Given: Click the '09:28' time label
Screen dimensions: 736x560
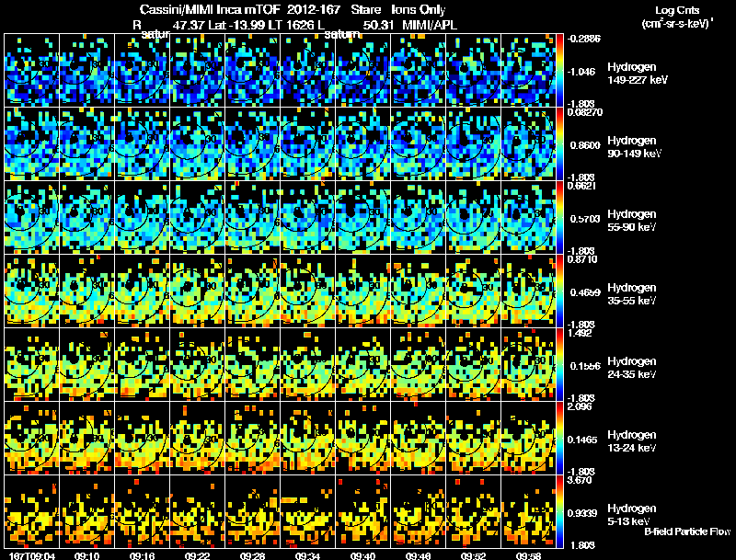Looking at the screenshot, I should [252, 556].
